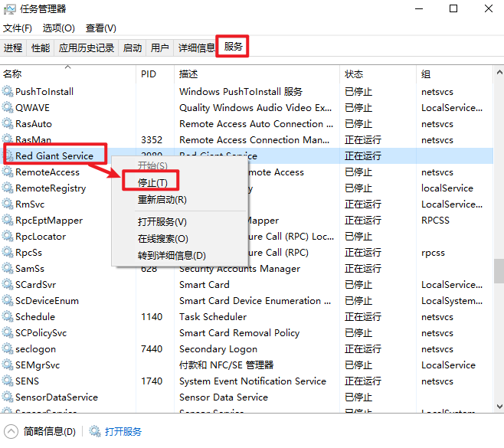504x448 pixels.
Task: Click the service icon beside SENS
Action: (8, 381)
